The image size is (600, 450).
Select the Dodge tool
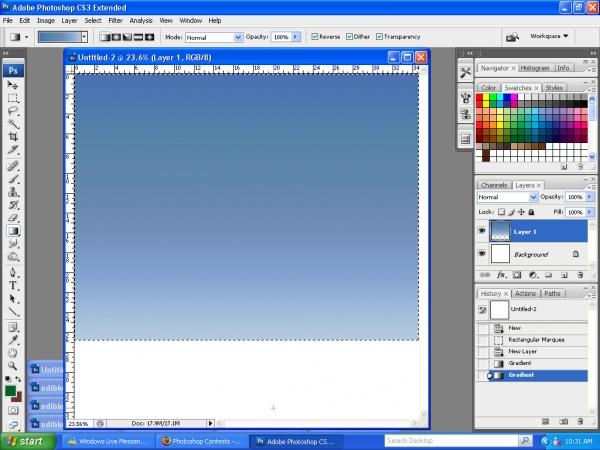click(x=13, y=256)
